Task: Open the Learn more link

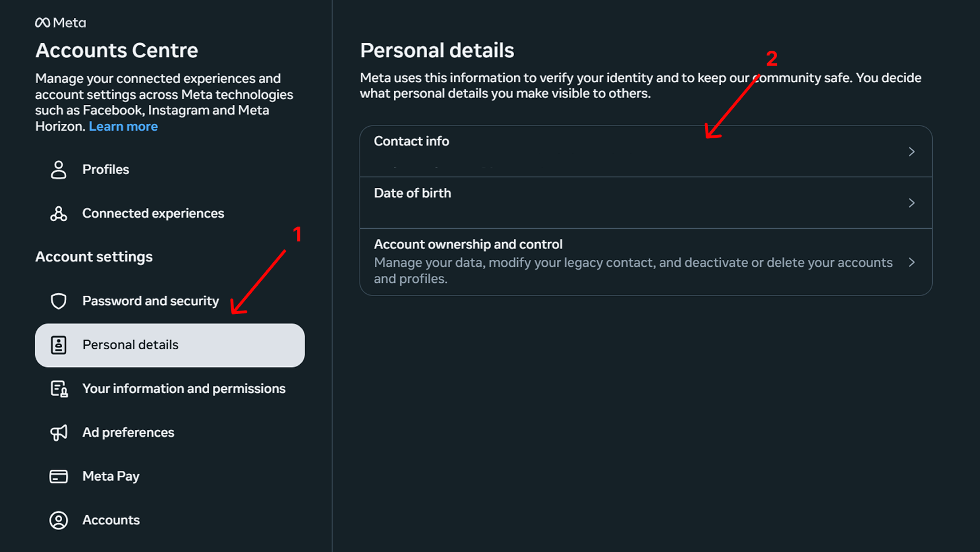Action: (x=123, y=126)
